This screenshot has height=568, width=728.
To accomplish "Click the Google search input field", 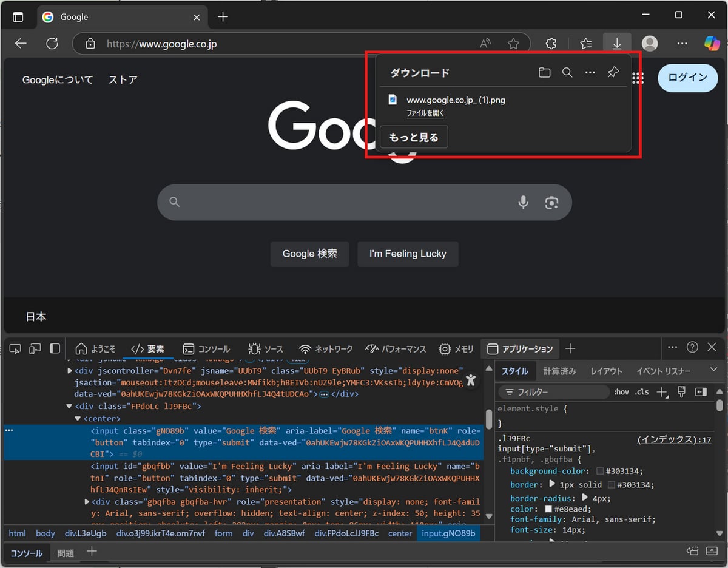I will click(364, 202).
